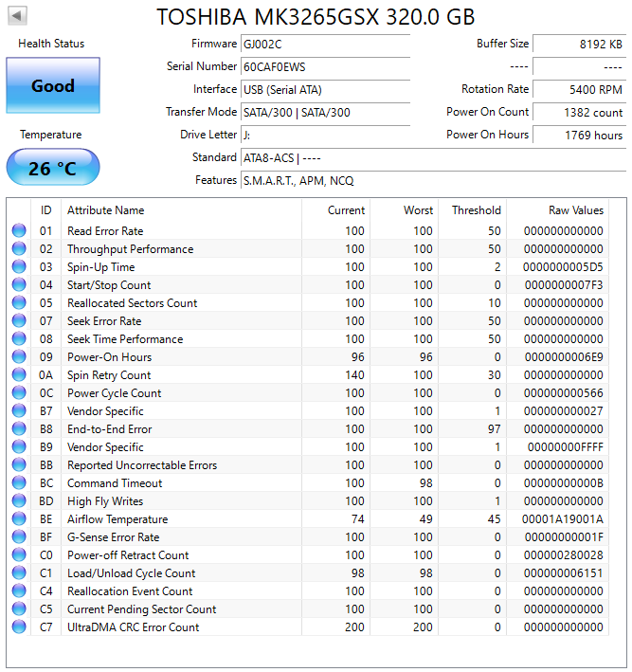Viewport: 632px width, 672px height.
Task: Click the Power On Hours field 1769 hours
Action: (579, 135)
